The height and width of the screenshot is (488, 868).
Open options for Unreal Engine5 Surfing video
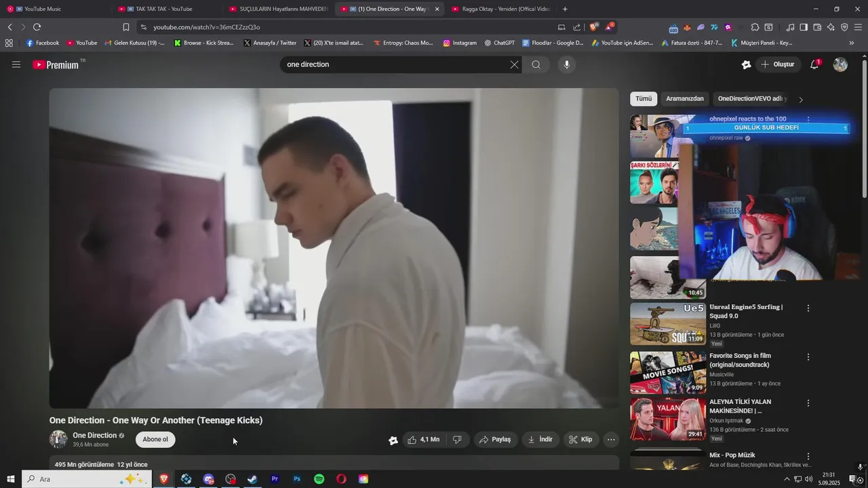[x=808, y=308]
